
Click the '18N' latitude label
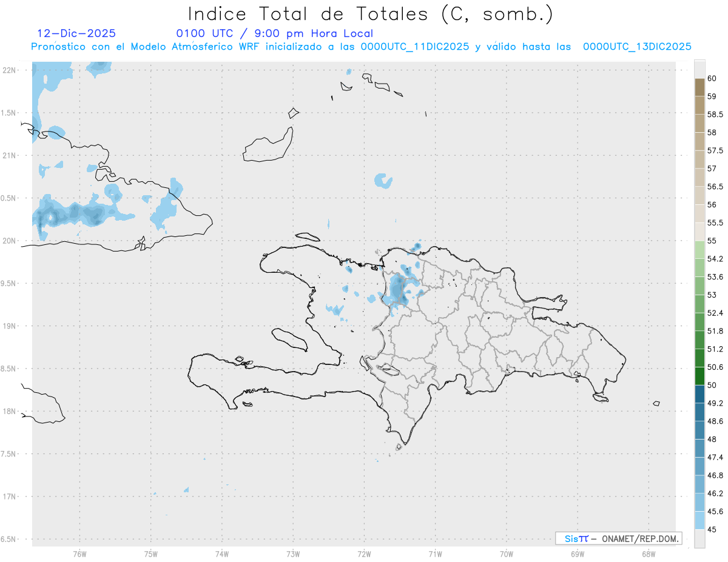(x=8, y=411)
